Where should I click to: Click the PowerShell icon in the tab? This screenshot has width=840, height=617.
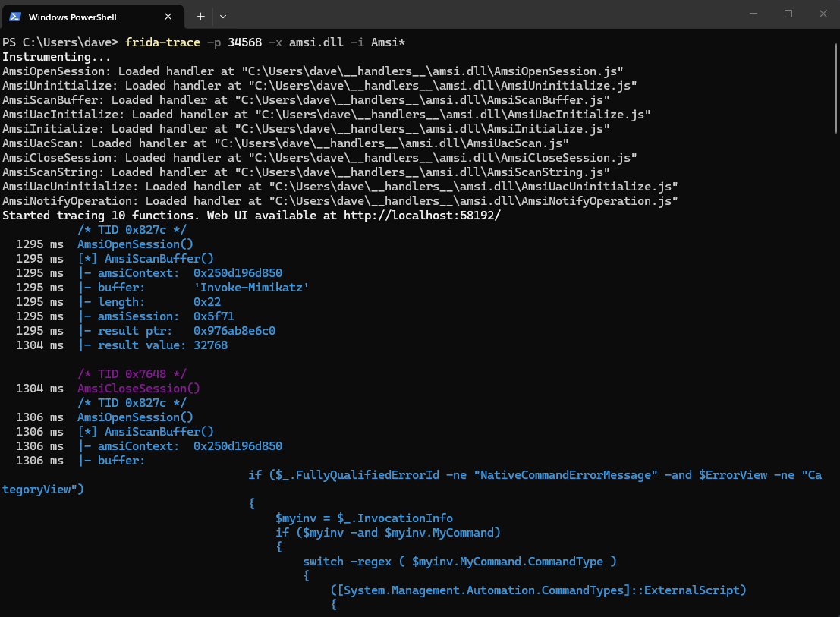[15, 17]
